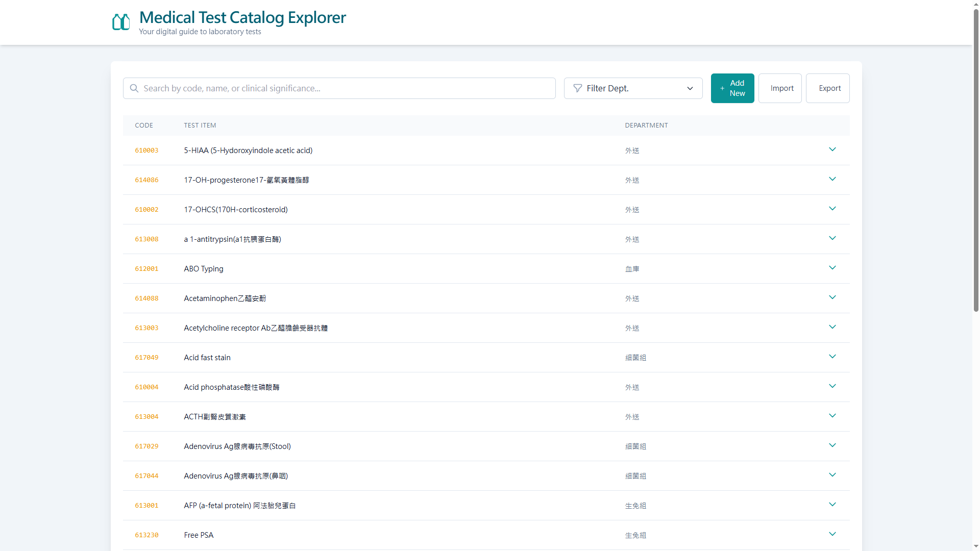Select test code 614086
Screen dimensions: 980x551
pos(146,180)
